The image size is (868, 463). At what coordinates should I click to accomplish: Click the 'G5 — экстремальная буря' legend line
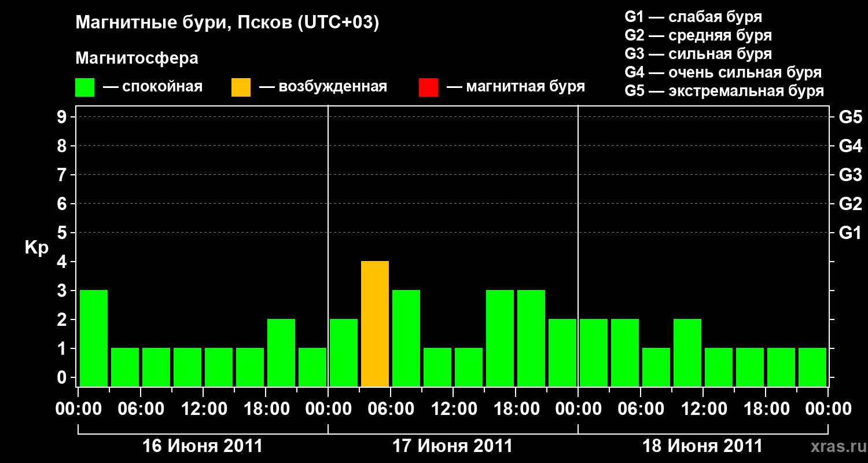pos(724,91)
